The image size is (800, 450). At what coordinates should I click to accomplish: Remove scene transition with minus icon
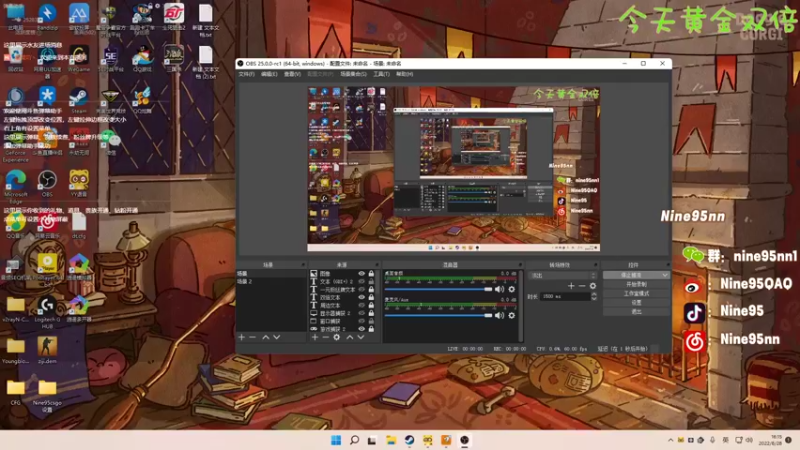pos(582,286)
